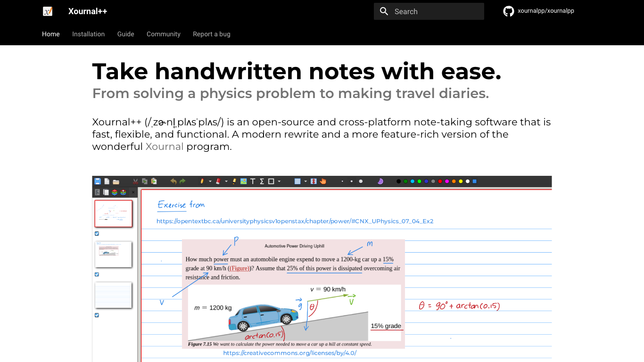
Task: Click the GitHub octocat icon
Action: pyautogui.click(x=509, y=11)
